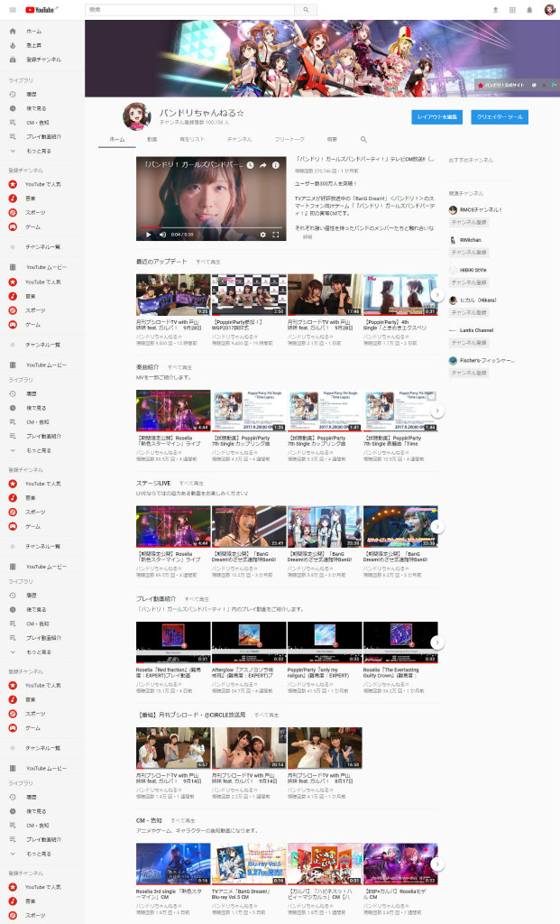
Task: Subscribe to Lantis Channel
Action: tap(469, 342)
